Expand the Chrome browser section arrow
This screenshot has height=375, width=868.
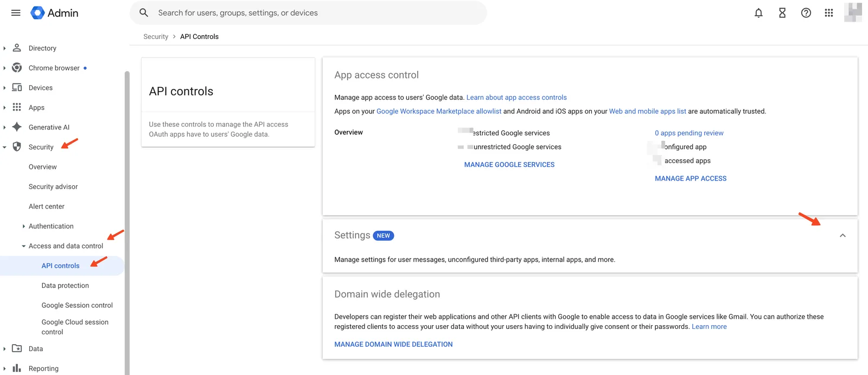point(4,68)
